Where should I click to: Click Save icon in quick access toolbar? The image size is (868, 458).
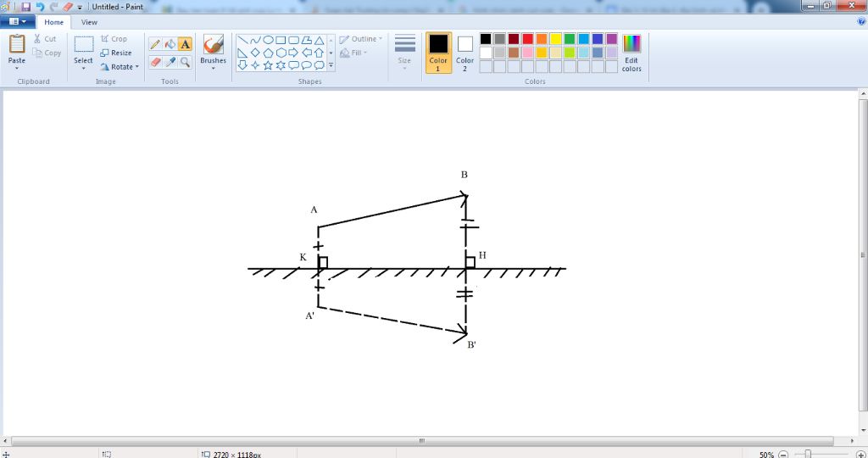point(25,7)
